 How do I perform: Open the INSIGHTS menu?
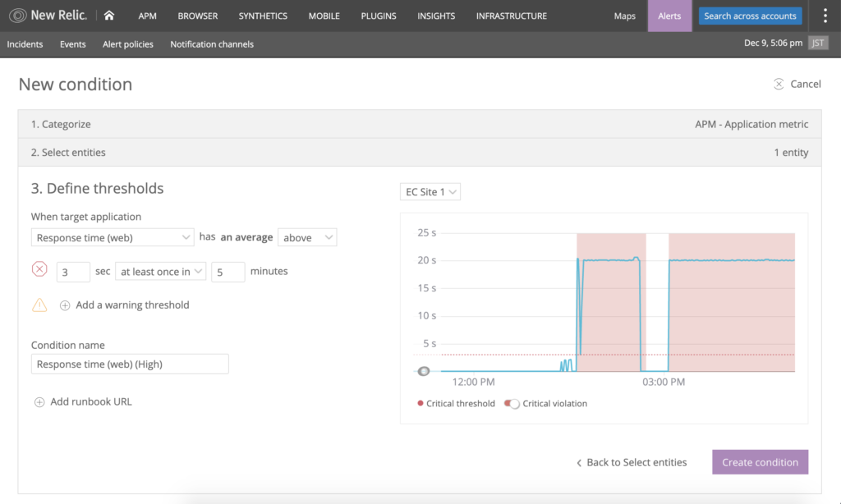436,16
